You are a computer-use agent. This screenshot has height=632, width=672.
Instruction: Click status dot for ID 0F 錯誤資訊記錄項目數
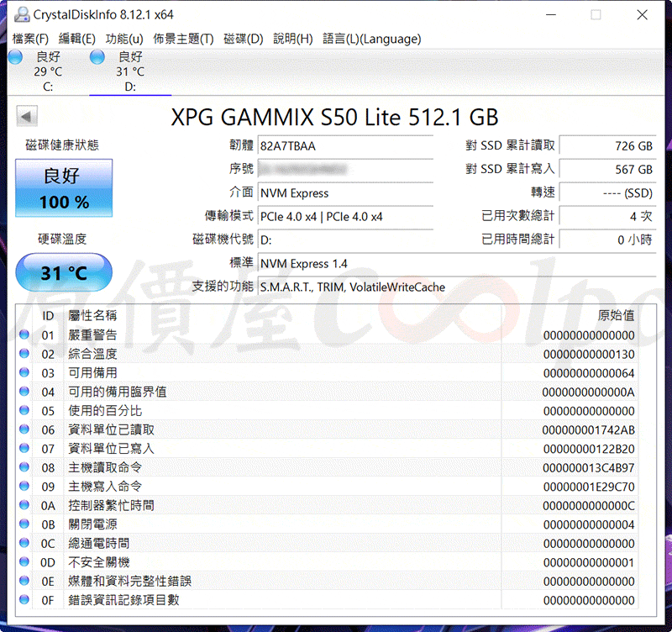pos(24,599)
